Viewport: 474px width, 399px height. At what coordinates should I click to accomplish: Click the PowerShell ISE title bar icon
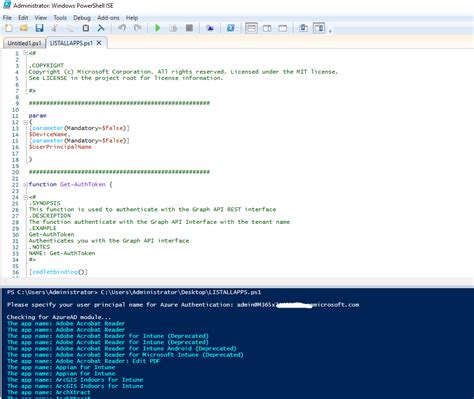(x=7, y=5)
